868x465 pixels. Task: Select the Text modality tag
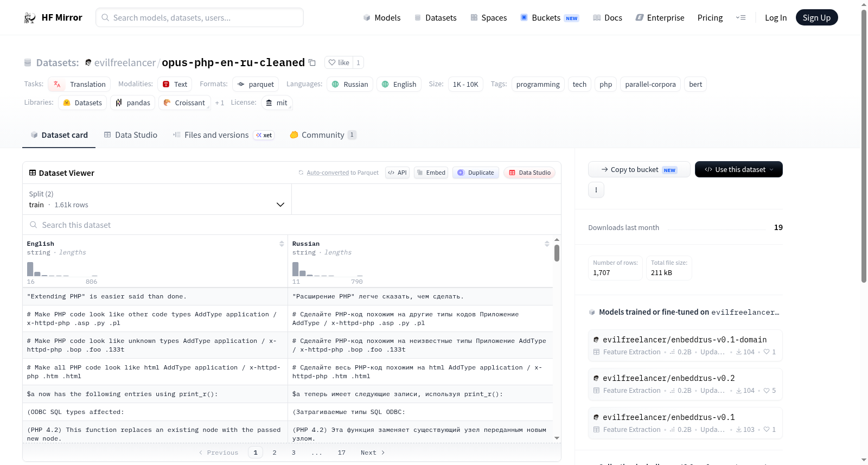[175, 84]
